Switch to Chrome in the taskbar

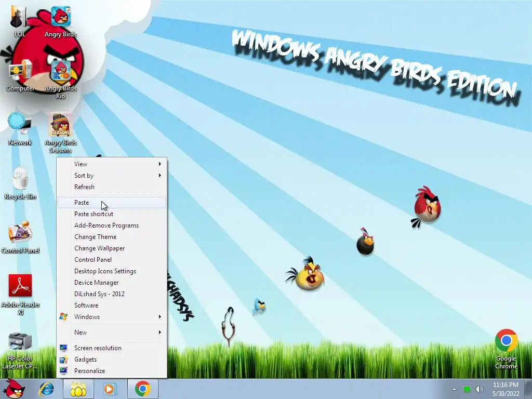(x=142, y=389)
